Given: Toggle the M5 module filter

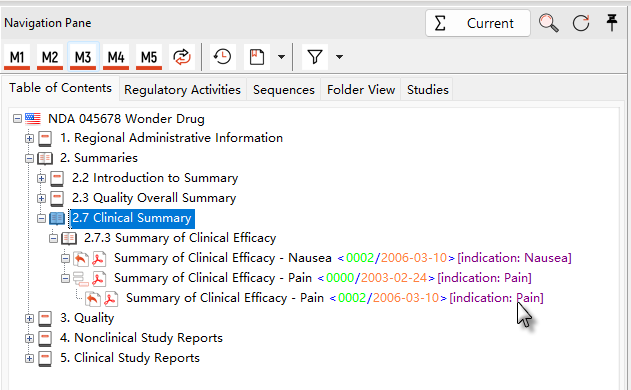Looking at the screenshot, I should (149, 57).
